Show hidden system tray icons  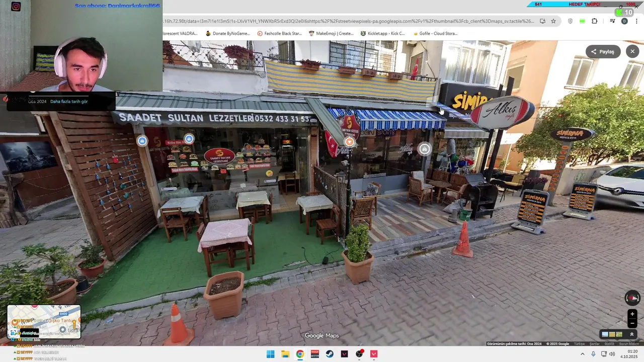click(583, 354)
